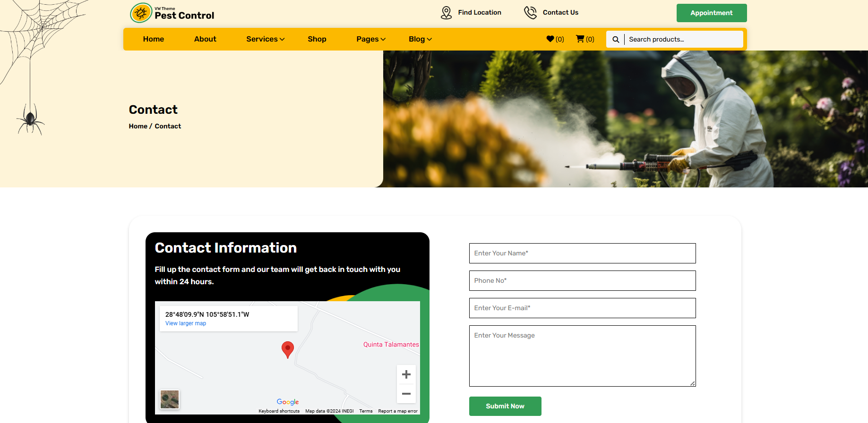
Task: Submit the form with Submit Now
Action: [505, 406]
